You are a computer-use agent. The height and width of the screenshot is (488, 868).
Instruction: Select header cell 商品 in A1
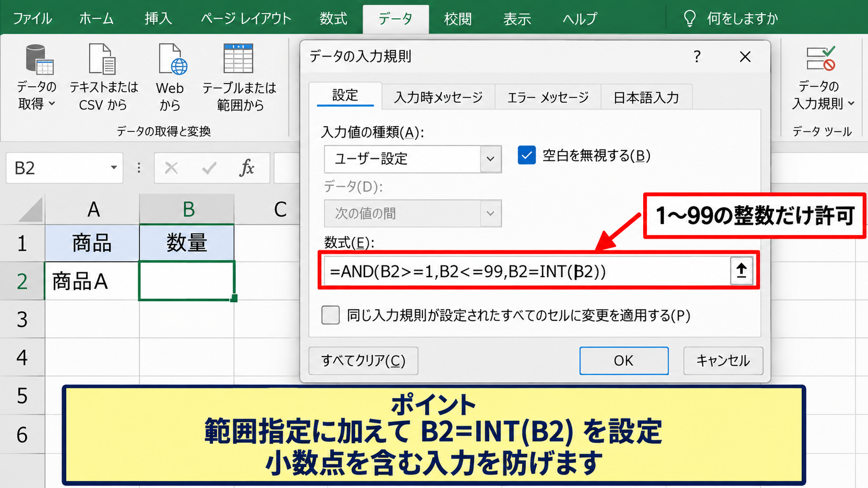(92, 243)
